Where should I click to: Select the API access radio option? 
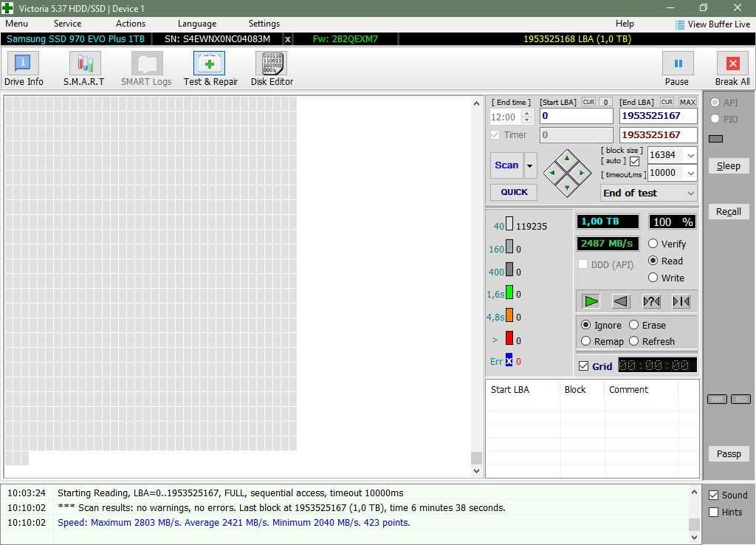[715, 102]
